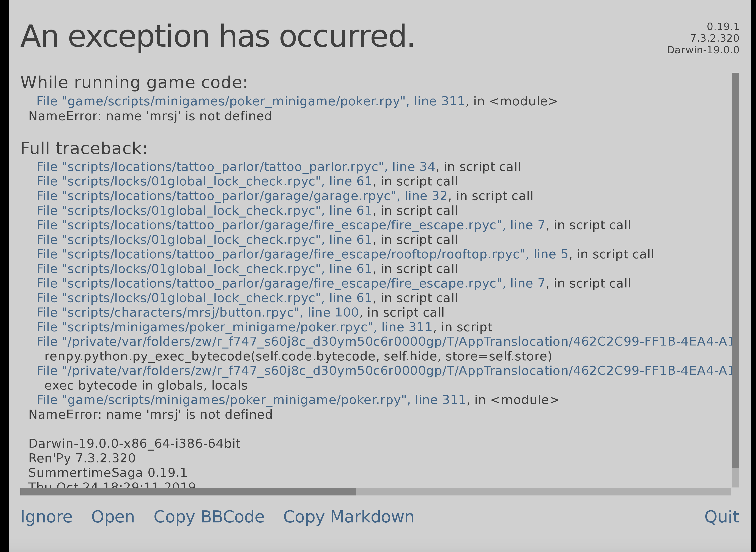Open the lock_check link directly below tattoo_parlor.rpyc
The image size is (756, 552).
click(x=204, y=181)
